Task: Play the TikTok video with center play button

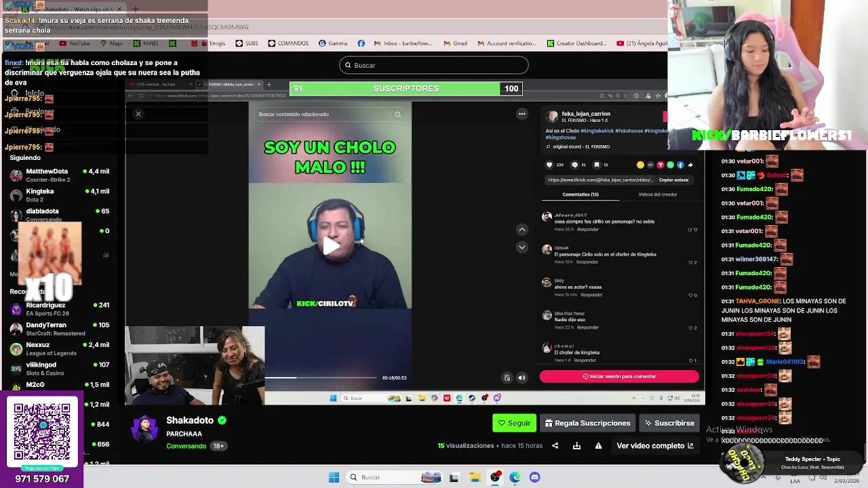Action: point(330,246)
